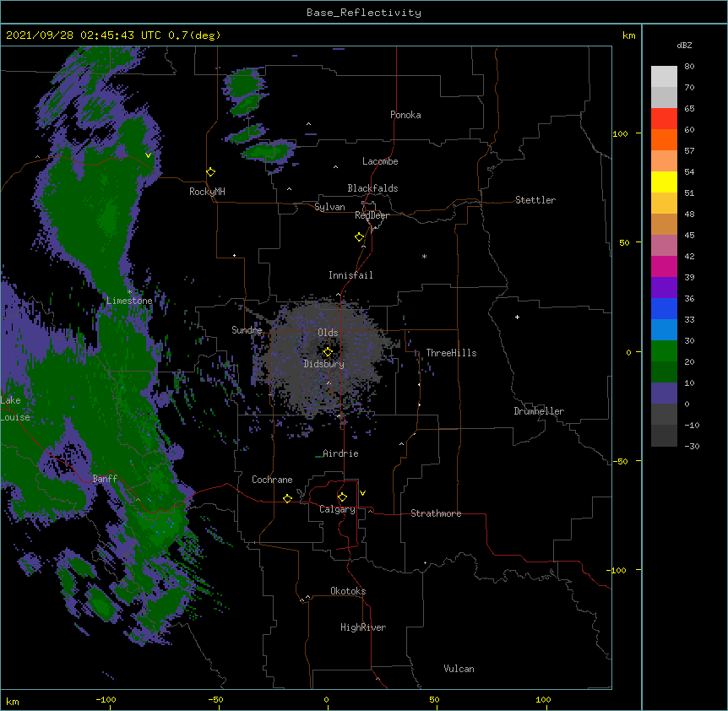The width and height of the screenshot is (728, 711).
Task: Click the Blackfalds town label
Action: [372, 188]
